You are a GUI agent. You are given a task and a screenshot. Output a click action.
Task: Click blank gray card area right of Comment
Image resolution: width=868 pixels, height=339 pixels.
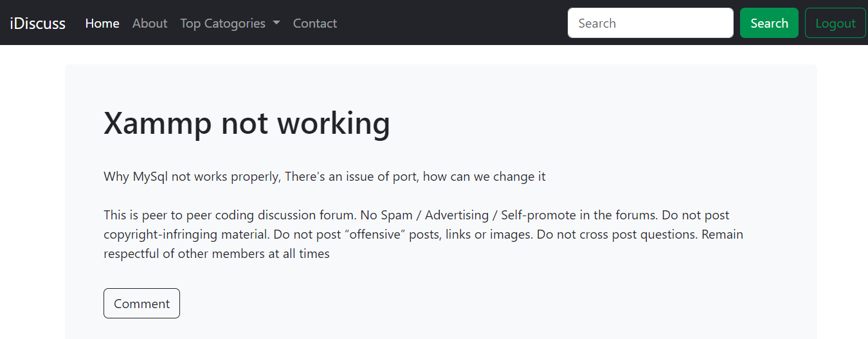point(450,304)
